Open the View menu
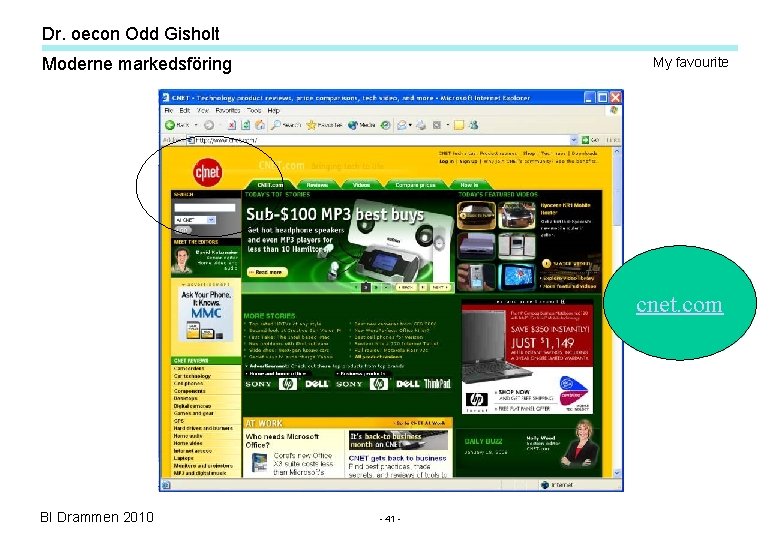 [202, 110]
